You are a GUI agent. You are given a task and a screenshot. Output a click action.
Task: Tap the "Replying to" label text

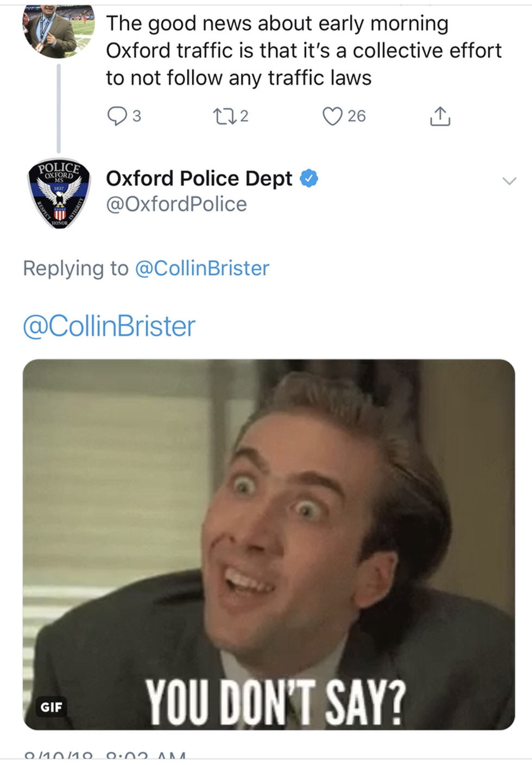(x=75, y=268)
